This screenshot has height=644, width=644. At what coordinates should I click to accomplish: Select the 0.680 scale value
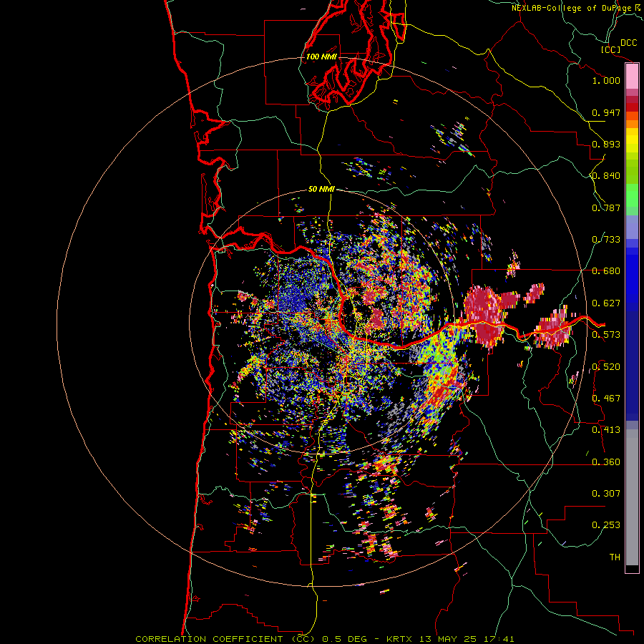click(606, 271)
